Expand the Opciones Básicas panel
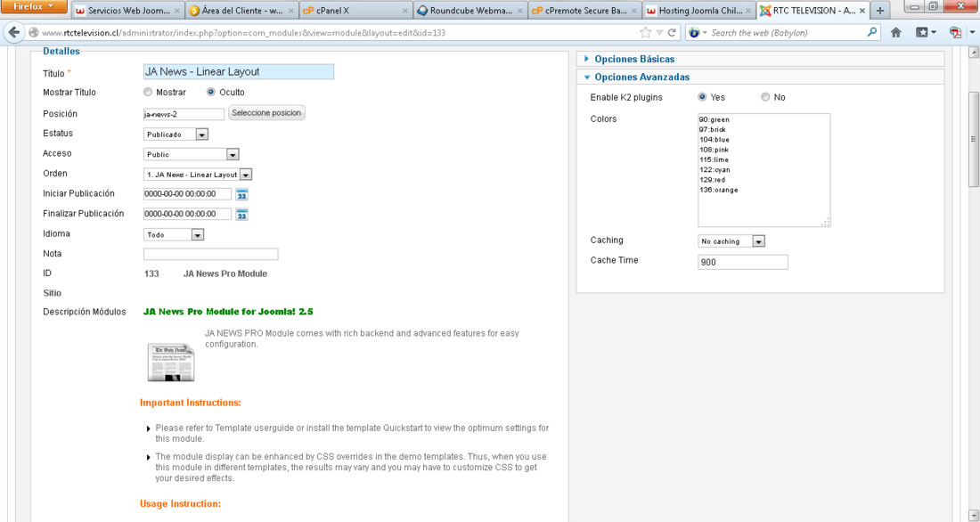Viewport: 980px width, 522px height. (759, 59)
